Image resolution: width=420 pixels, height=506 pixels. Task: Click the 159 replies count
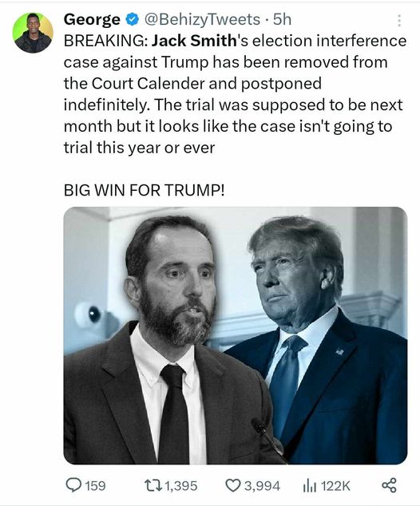pos(96,486)
